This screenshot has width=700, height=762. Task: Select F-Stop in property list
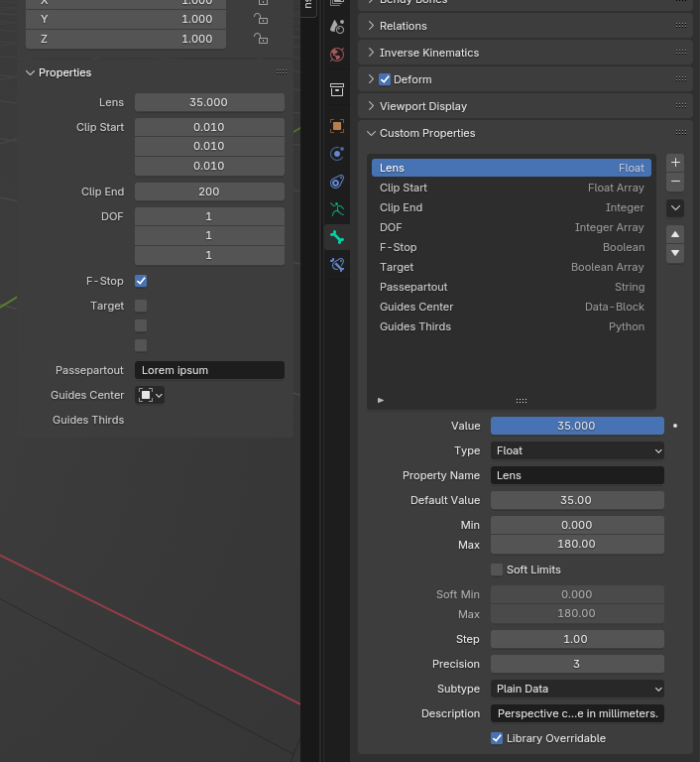512,247
